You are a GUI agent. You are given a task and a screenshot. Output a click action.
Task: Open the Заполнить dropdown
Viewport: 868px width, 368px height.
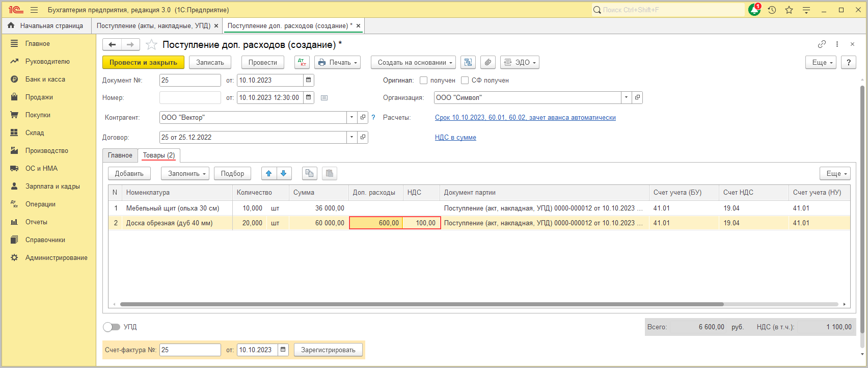[x=185, y=173]
